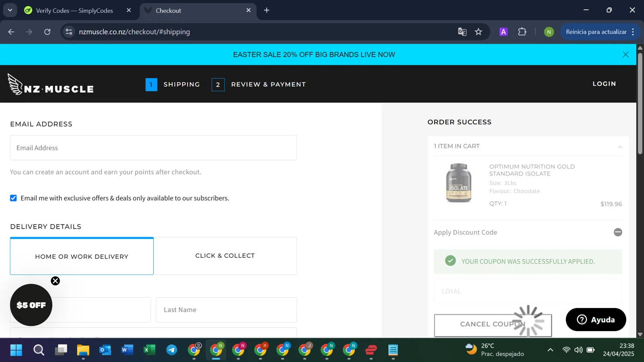
Task: Reload the checkout page
Action: 47,32
